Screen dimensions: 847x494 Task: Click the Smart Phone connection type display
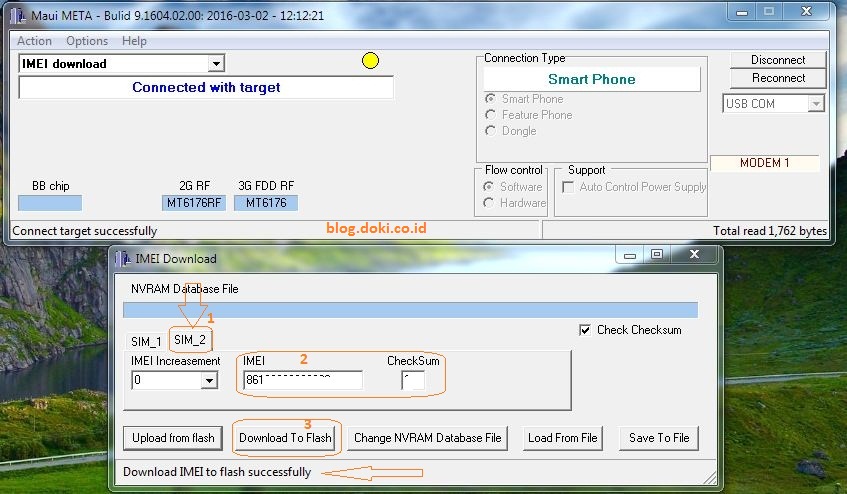click(x=592, y=79)
